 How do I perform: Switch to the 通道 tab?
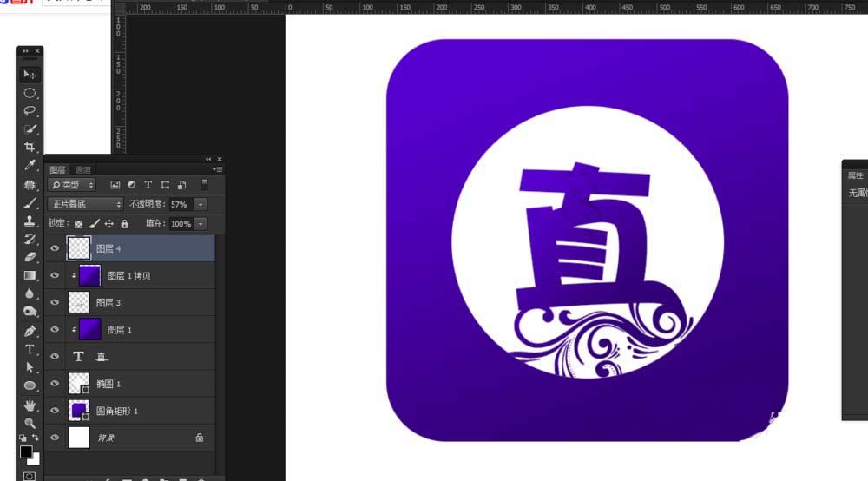click(x=83, y=170)
